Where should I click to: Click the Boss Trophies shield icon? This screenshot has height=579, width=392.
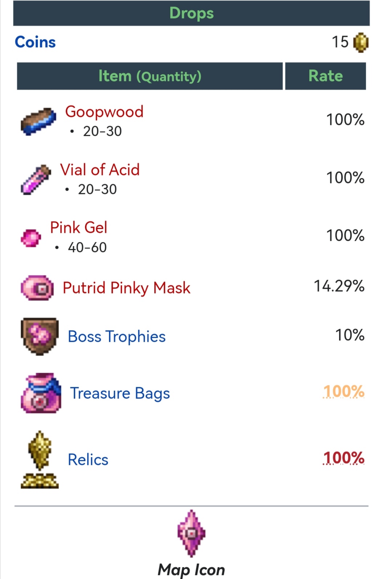[x=40, y=336]
